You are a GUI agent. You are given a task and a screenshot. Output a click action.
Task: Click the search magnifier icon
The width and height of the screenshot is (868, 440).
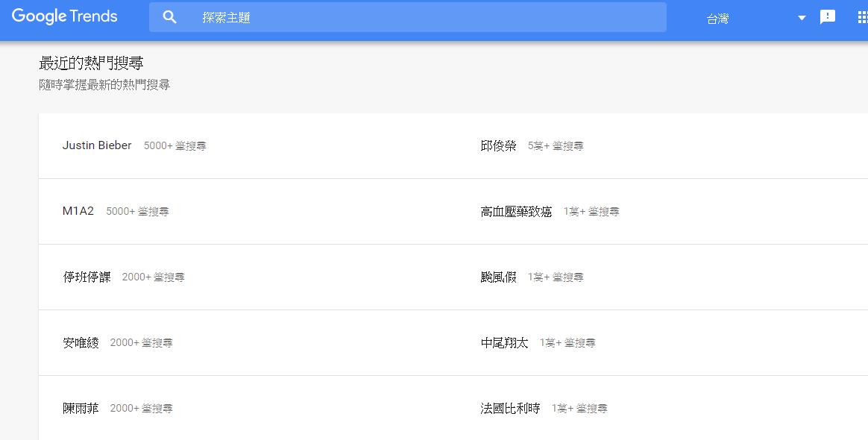169,17
